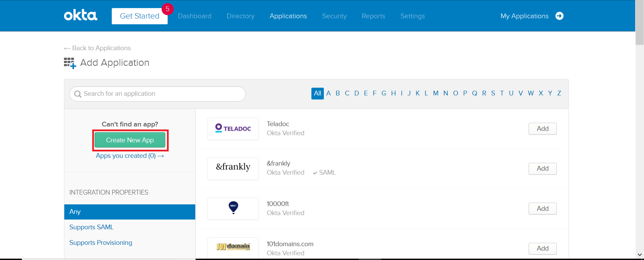
Task: Select the All alphabet filter
Action: click(x=317, y=93)
